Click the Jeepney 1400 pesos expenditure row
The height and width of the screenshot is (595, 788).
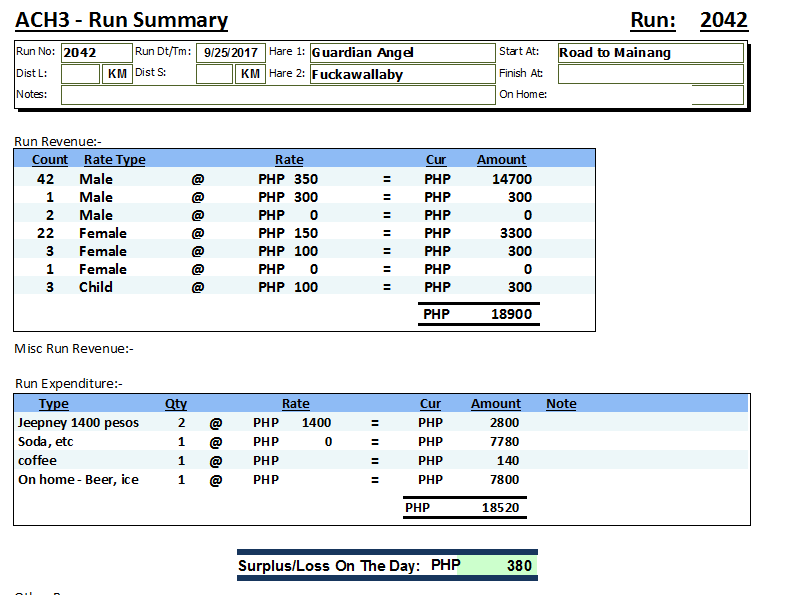click(x=79, y=423)
